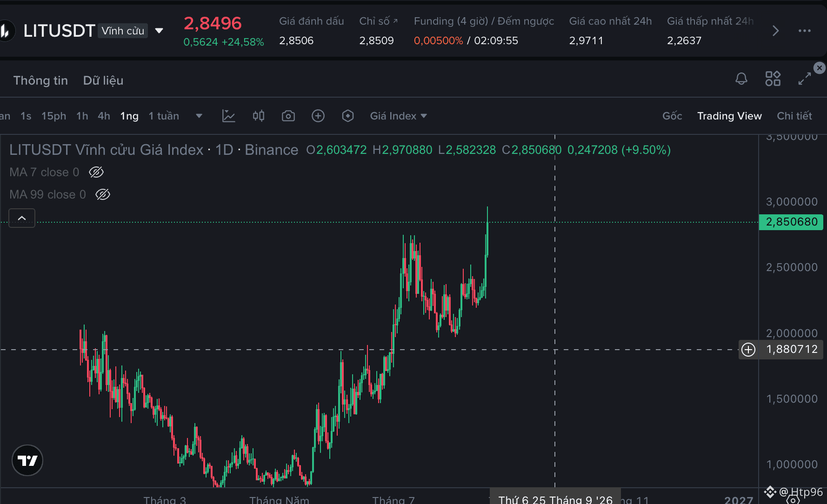Expand the additional time intervals dropdown
Viewport: 827px width, 504px height.
point(199,116)
